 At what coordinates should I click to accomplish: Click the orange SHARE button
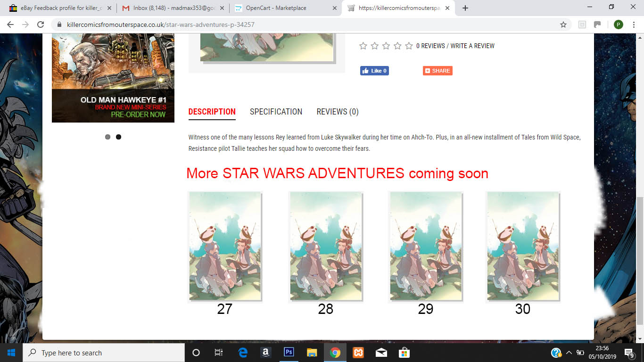point(438,71)
